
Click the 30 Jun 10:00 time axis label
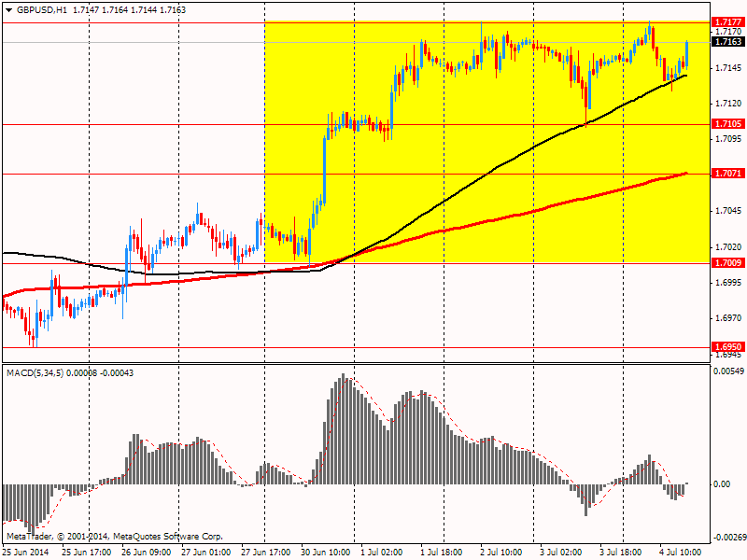point(326,553)
